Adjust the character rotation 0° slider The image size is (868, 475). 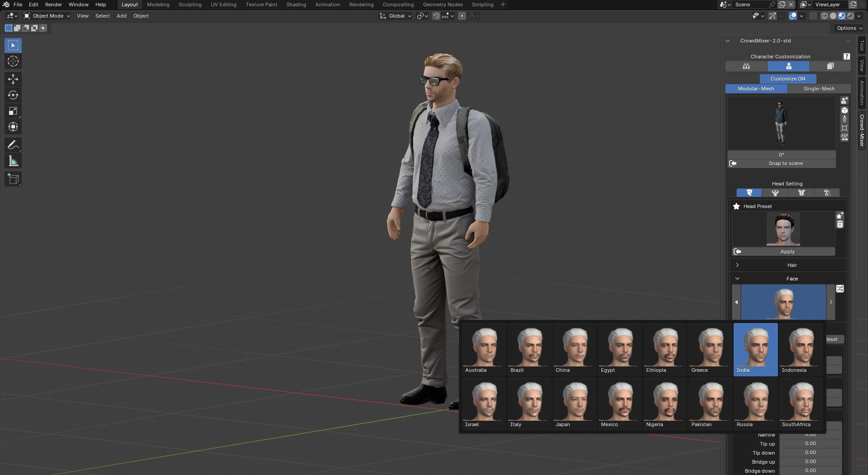[782, 155]
